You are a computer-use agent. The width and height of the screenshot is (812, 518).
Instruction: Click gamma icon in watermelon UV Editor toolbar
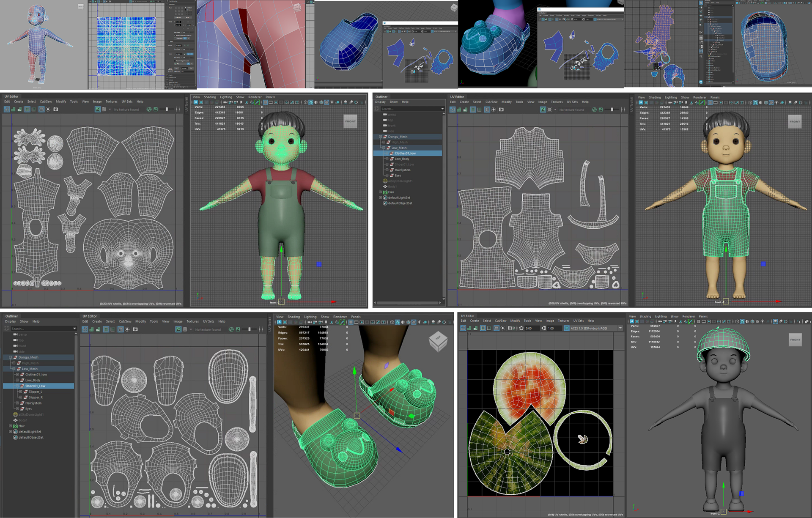[543, 328]
